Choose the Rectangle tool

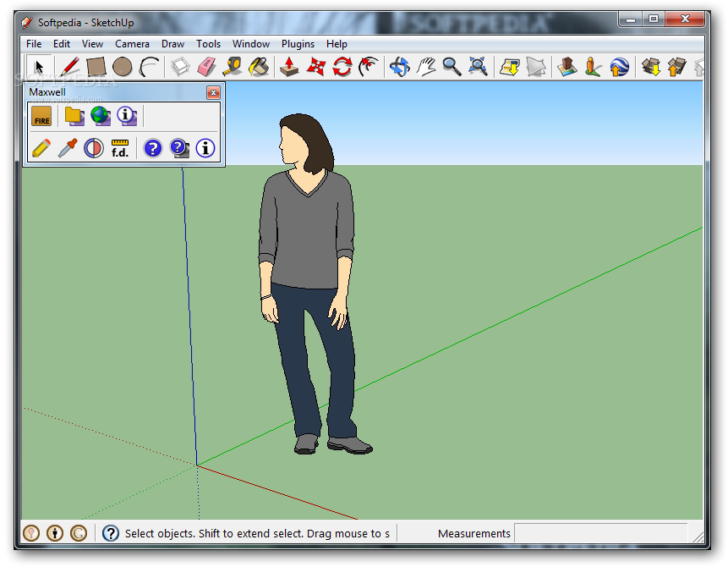tap(96, 67)
